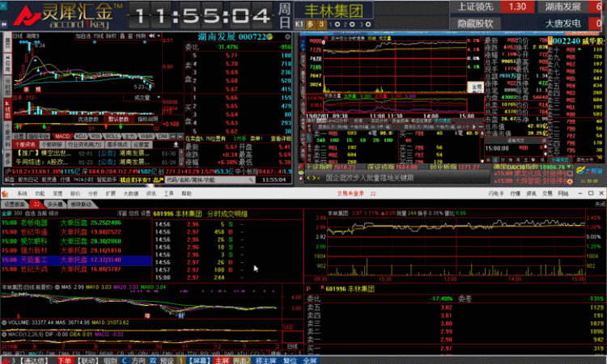Image resolution: width=607 pixels, height=364 pixels.
Task: Click the 指标说明 button
Action: [148, 119]
